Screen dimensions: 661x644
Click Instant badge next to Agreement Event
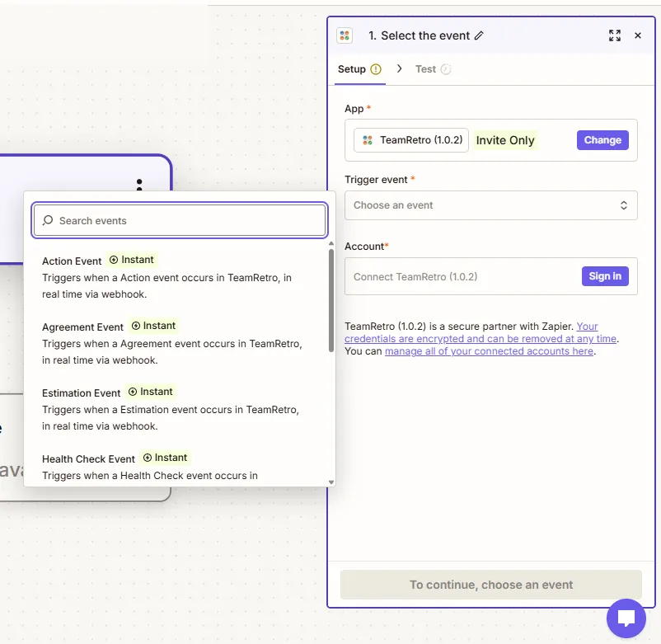tap(153, 326)
